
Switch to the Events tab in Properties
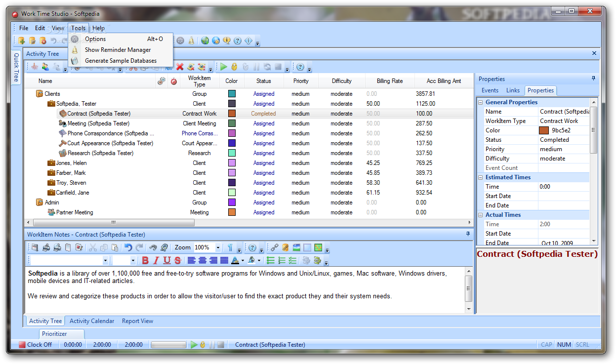click(x=490, y=90)
